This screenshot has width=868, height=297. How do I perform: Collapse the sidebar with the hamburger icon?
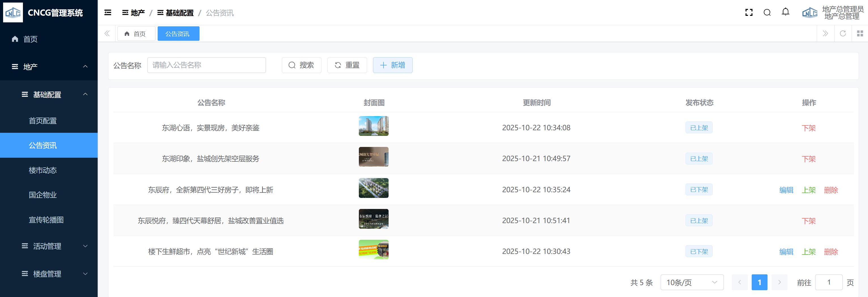tap(108, 12)
